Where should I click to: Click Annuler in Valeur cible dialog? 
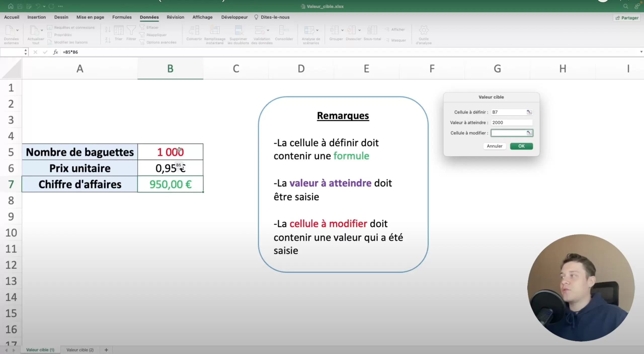pyautogui.click(x=494, y=146)
